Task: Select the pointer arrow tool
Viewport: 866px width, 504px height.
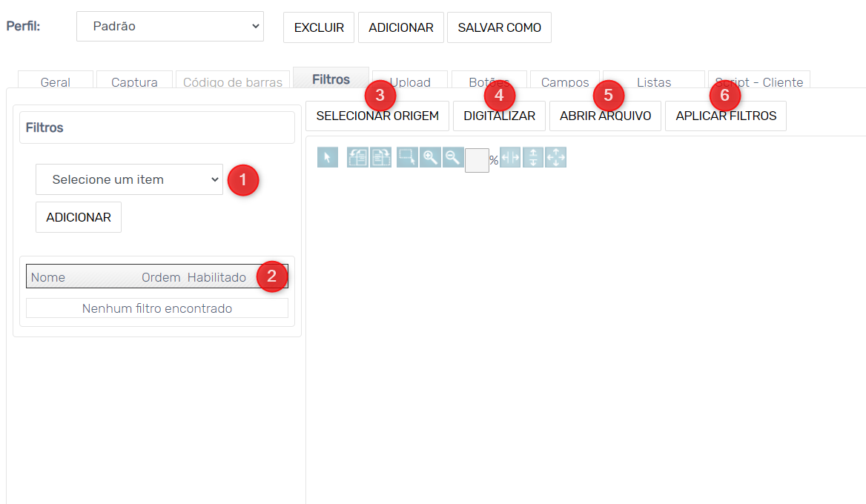Action: click(x=327, y=157)
